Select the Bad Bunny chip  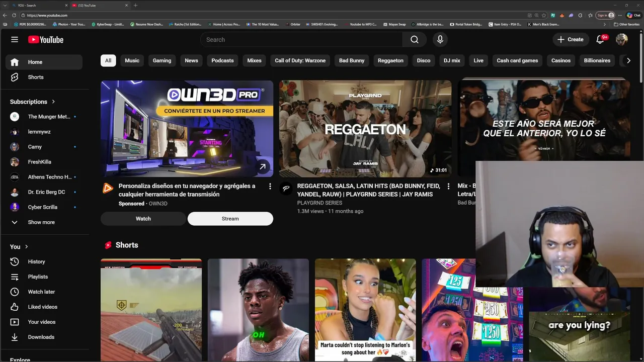click(x=352, y=60)
